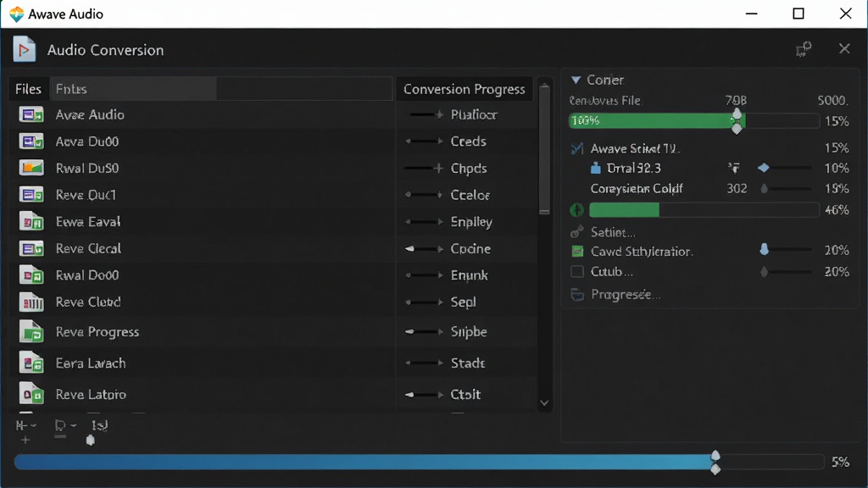The width and height of the screenshot is (868, 488).
Task: Click the Satiiet link icon
Action: click(576, 231)
